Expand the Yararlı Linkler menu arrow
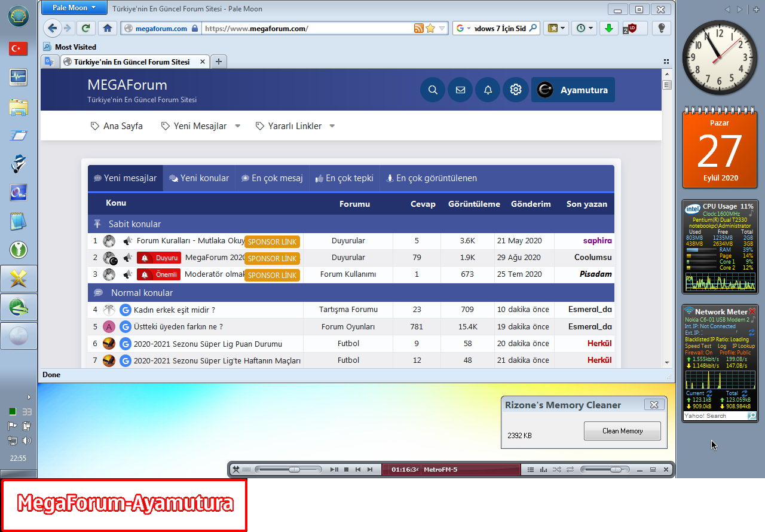The width and height of the screenshot is (765, 532). click(x=332, y=126)
